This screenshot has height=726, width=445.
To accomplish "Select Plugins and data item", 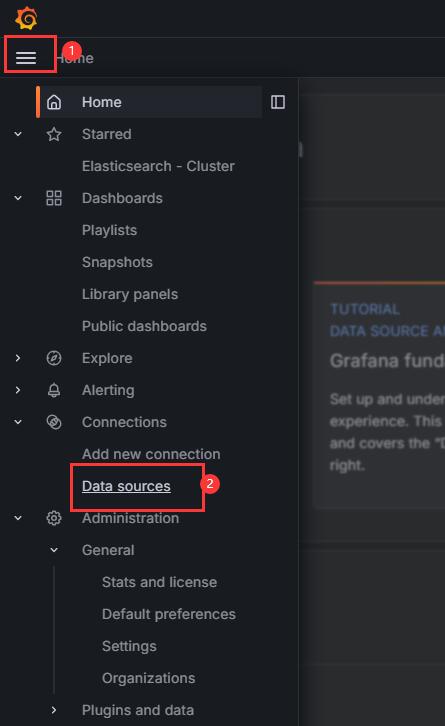I will (138, 710).
